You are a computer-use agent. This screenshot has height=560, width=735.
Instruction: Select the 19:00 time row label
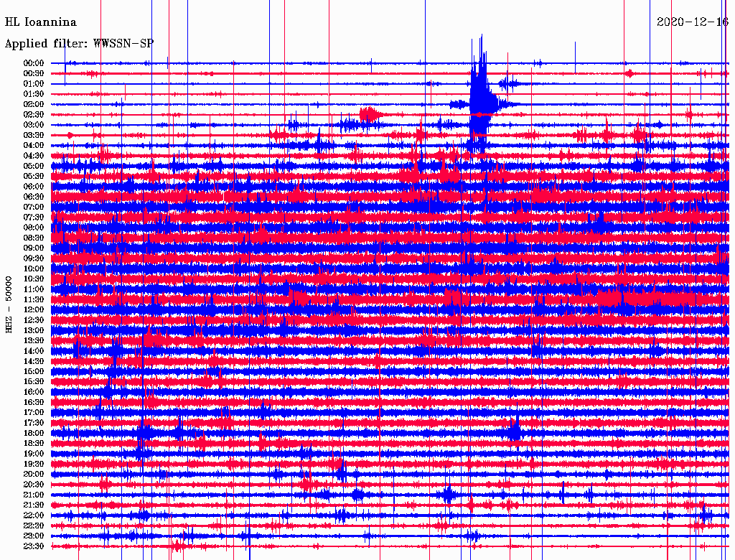pos(34,454)
